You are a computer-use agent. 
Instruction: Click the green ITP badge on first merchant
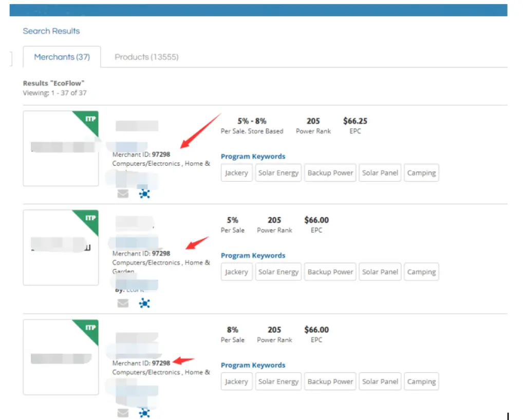pyautogui.click(x=89, y=120)
